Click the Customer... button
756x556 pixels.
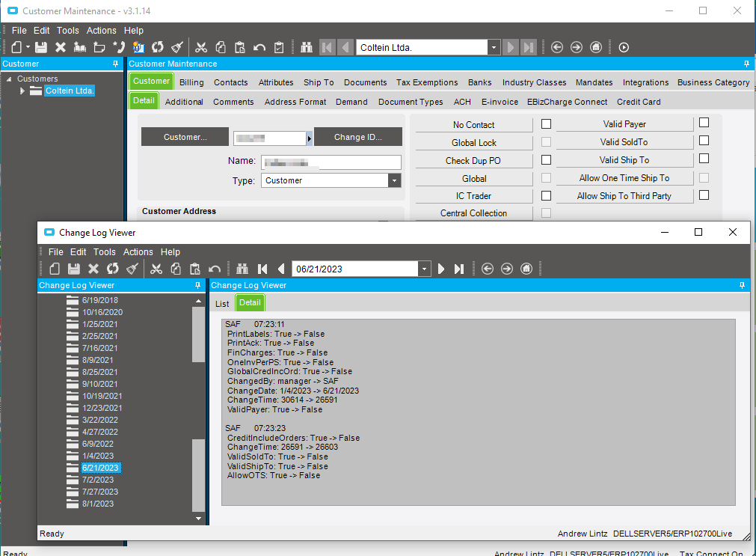click(x=185, y=137)
